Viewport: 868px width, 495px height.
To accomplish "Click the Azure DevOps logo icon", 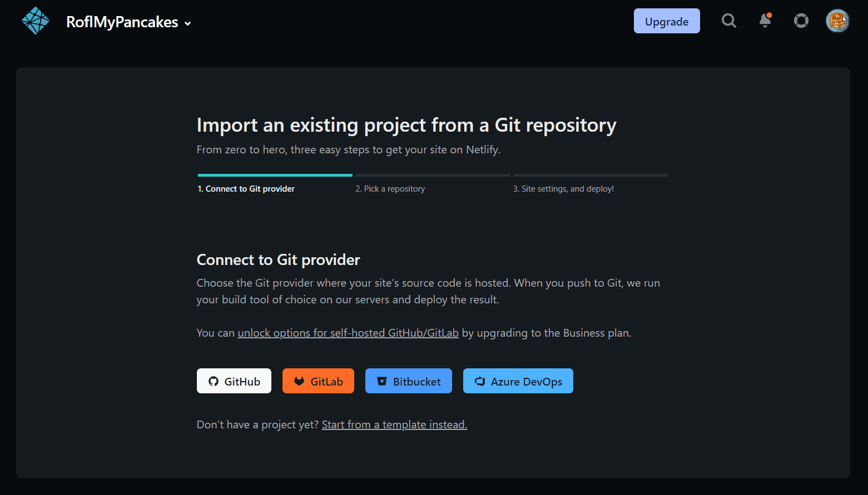I will (480, 382).
